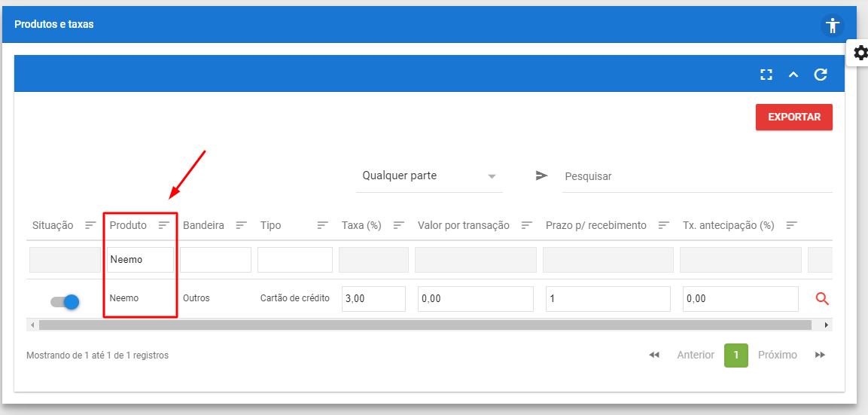This screenshot has width=868, height=415.
Task: Click the EXPORTAR button
Action: point(793,117)
